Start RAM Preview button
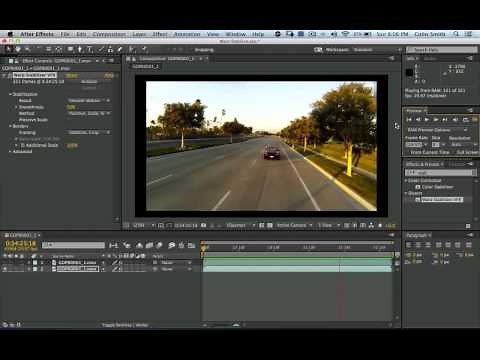This screenshot has height=360, width=480. pos(475,119)
